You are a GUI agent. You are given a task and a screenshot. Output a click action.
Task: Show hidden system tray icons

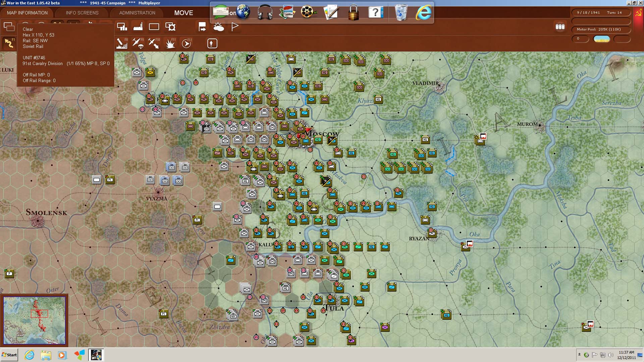[579, 355]
